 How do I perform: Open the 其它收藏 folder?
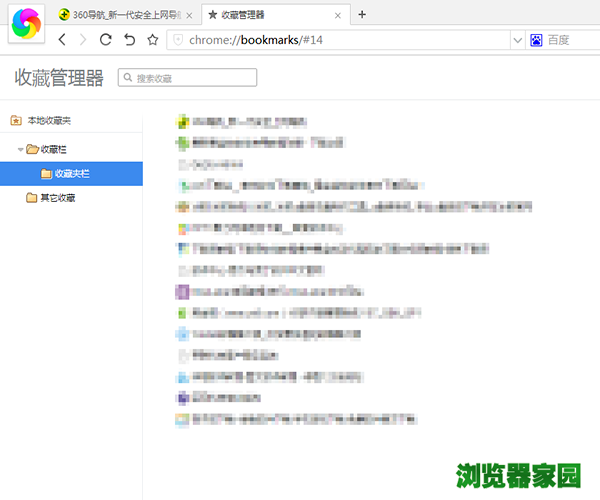[56, 197]
